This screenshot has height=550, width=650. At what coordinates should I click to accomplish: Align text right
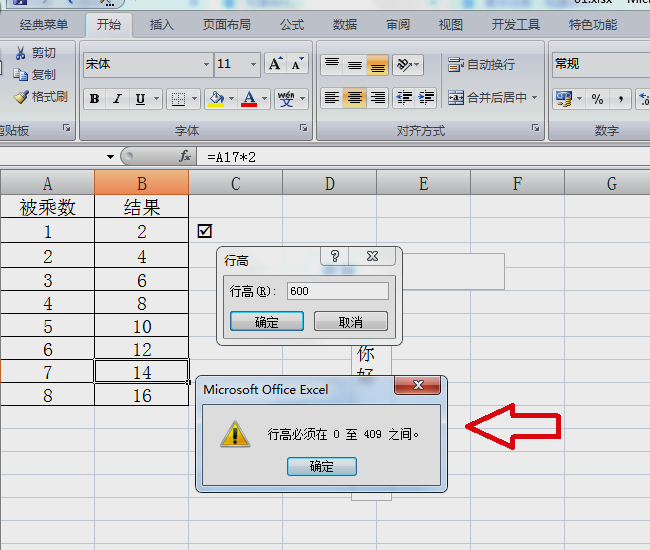[378, 98]
